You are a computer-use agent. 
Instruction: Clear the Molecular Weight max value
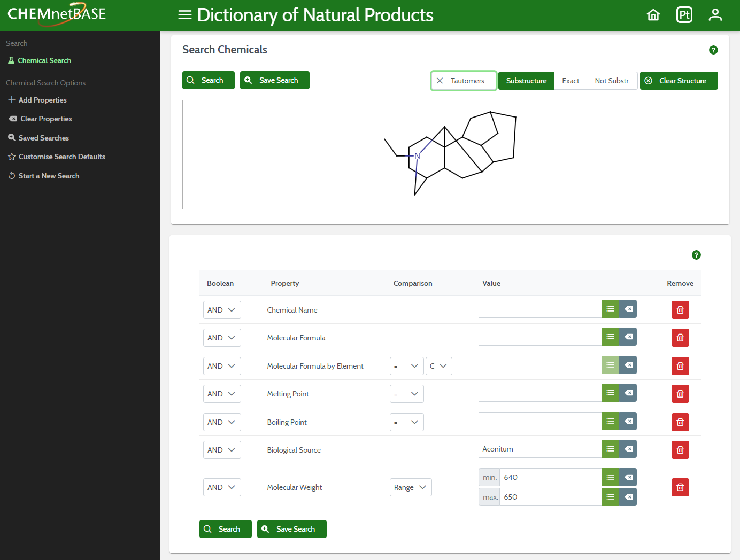(628, 497)
